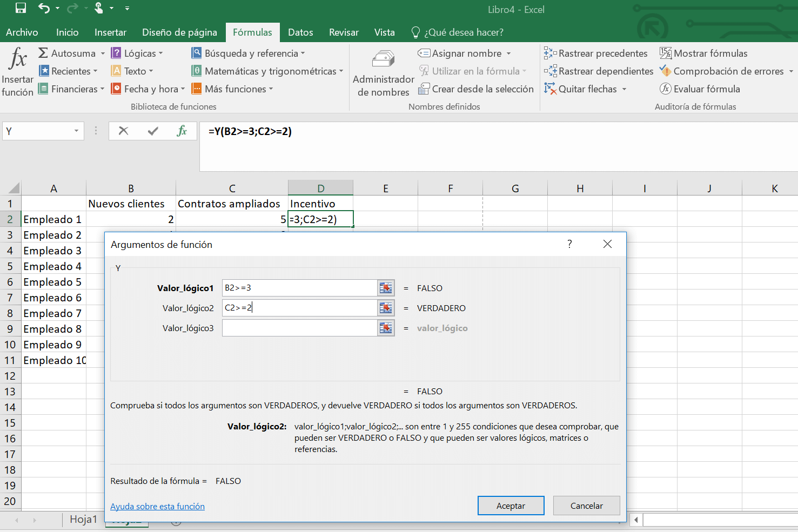The width and height of the screenshot is (798, 532).
Task: Open Búsqueda y referencia functions
Action: click(249, 53)
